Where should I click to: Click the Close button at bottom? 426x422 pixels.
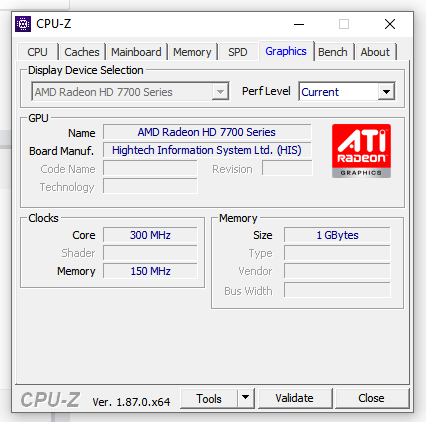click(x=372, y=398)
